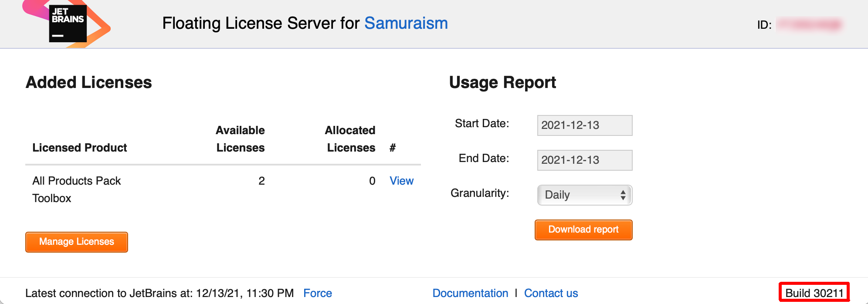Click the Force link
The width and height of the screenshot is (868, 304).
point(318,293)
